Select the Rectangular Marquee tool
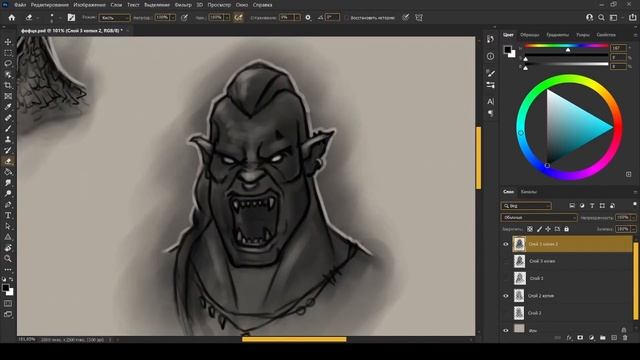 click(x=8, y=53)
